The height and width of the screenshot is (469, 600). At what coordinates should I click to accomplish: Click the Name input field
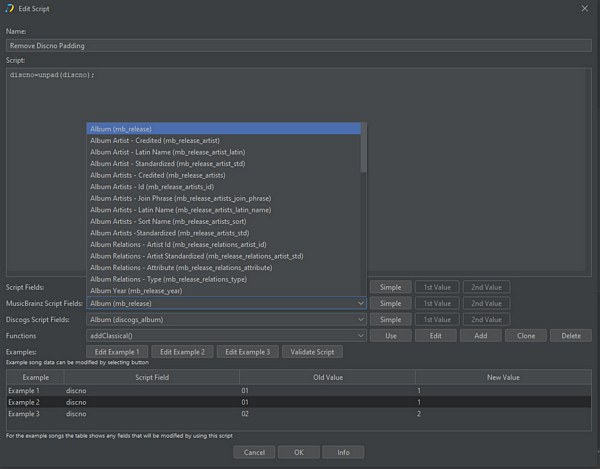pyautogui.click(x=298, y=45)
